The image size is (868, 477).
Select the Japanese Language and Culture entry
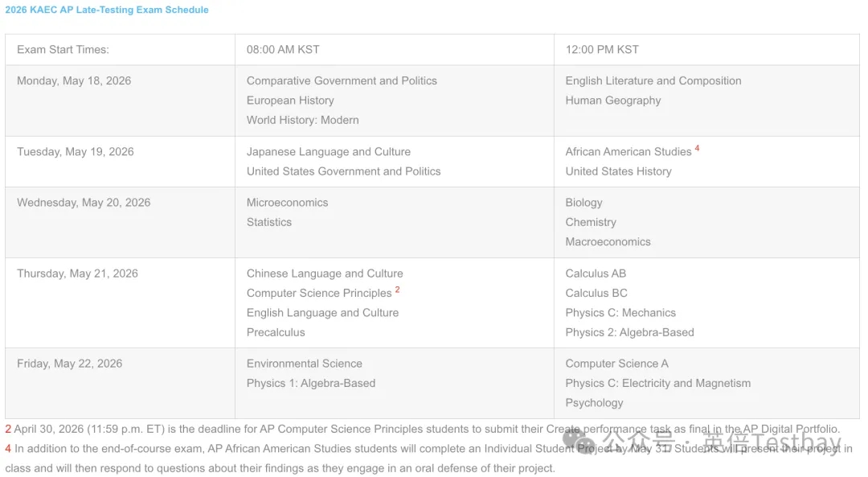tap(328, 151)
